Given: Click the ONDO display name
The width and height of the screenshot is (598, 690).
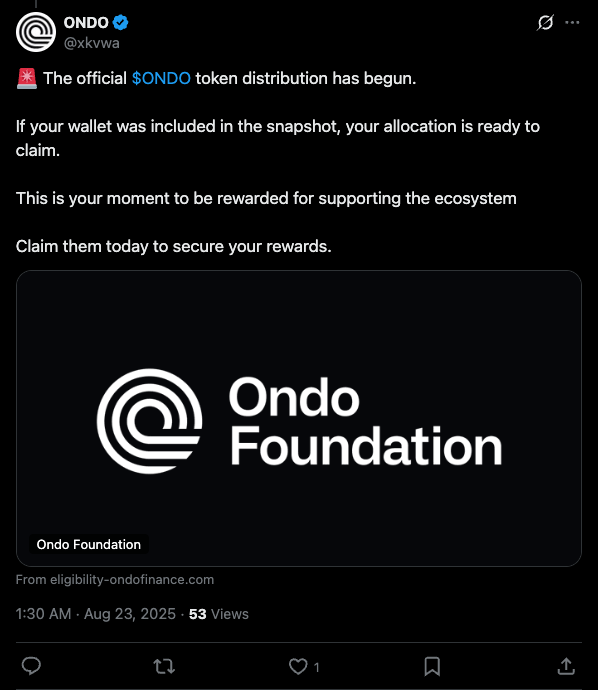Looking at the screenshot, I should pos(86,22).
